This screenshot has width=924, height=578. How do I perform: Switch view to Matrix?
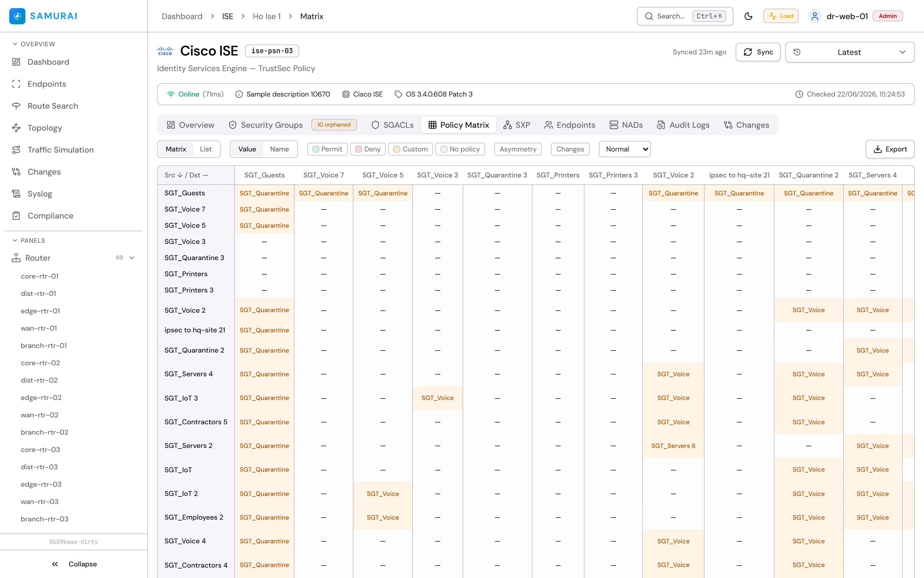point(176,149)
